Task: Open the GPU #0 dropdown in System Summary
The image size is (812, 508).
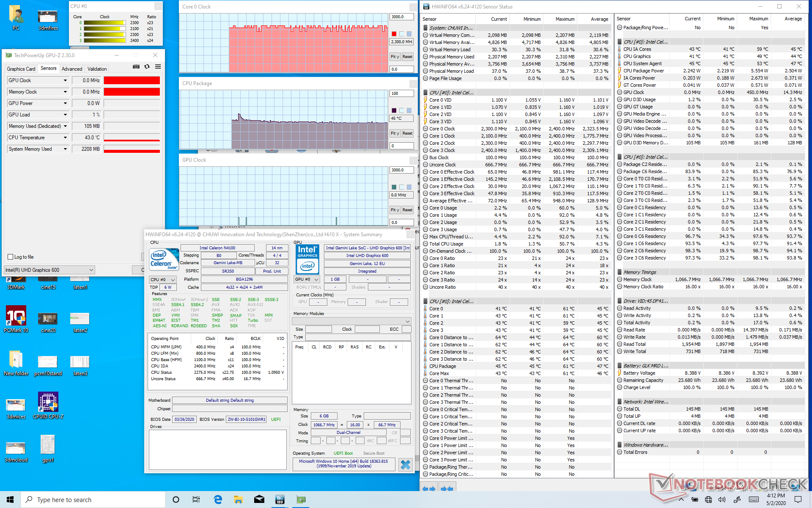Action: tap(307, 279)
